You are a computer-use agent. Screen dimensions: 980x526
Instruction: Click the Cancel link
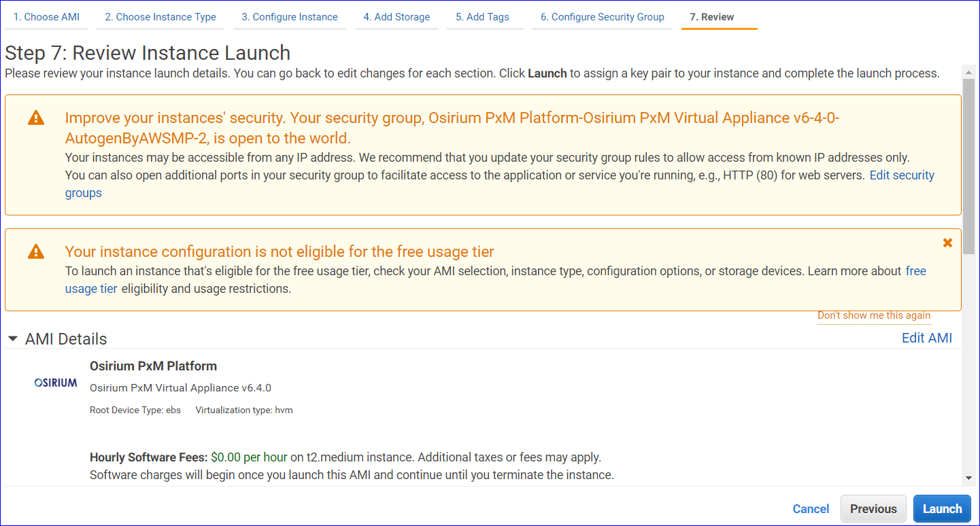(x=811, y=509)
